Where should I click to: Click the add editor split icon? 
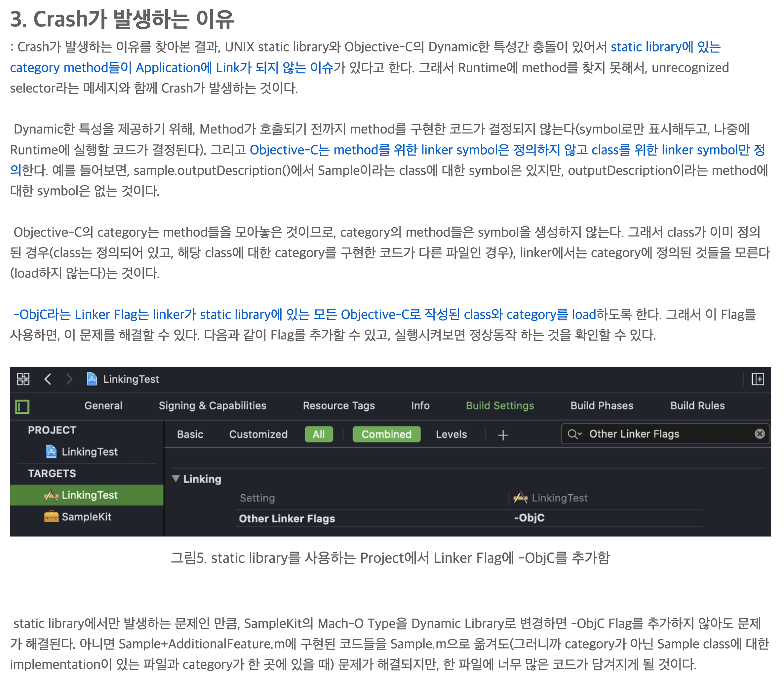757,379
